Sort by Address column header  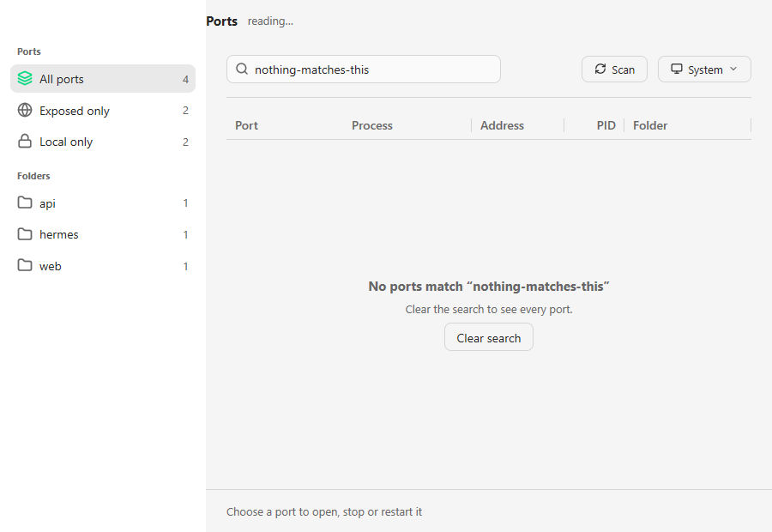pyautogui.click(x=502, y=125)
